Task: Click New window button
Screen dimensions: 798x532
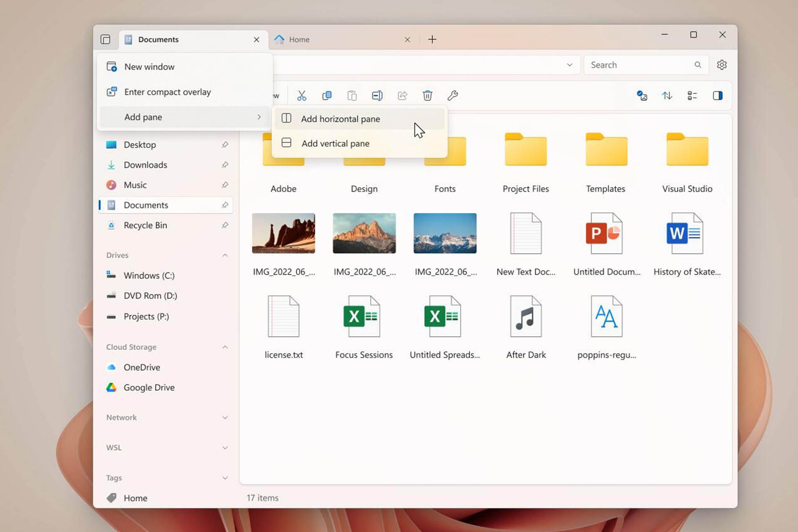Action: point(150,66)
